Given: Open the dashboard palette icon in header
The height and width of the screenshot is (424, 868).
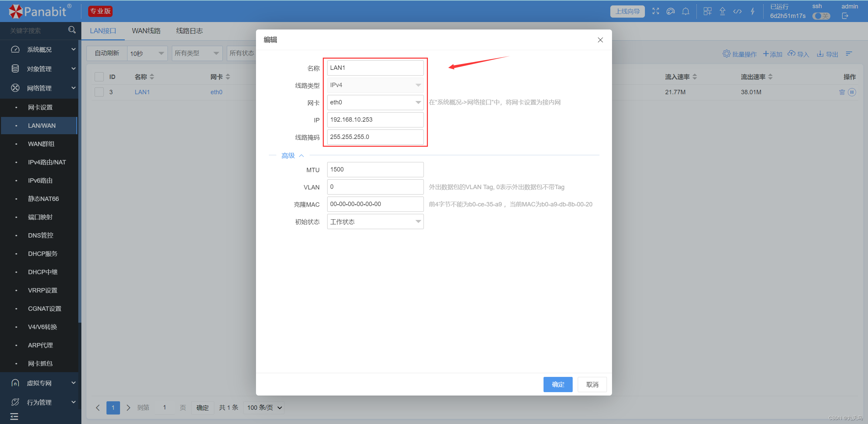Looking at the screenshot, I should coord(671,12).
